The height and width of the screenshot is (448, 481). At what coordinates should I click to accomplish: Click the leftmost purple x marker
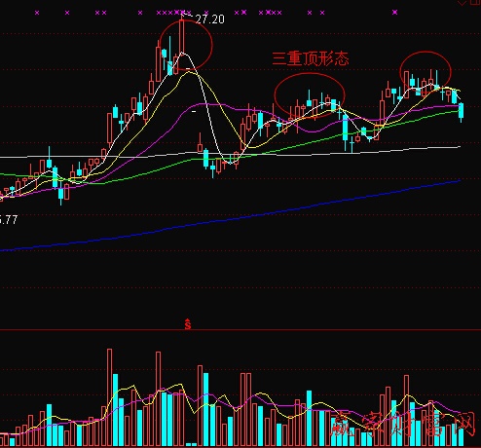click(37, 13)
